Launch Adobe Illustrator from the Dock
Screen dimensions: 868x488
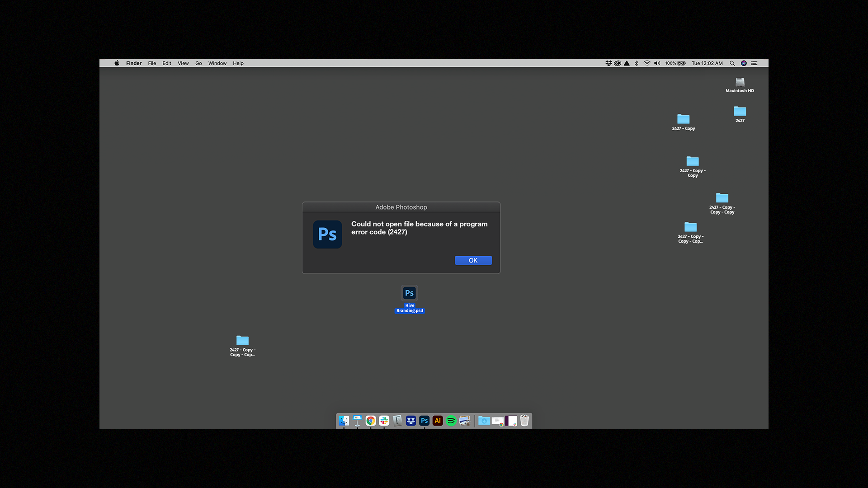click(438, 421)
